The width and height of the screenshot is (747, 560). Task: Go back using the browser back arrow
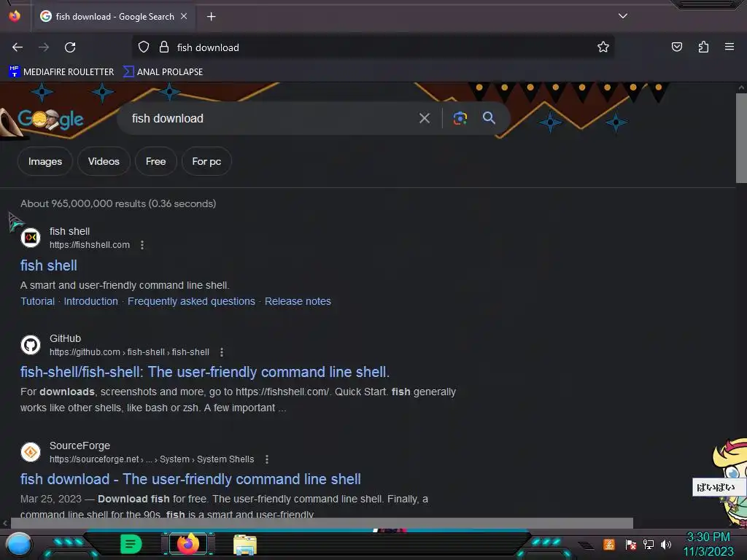tap(18, 47)
